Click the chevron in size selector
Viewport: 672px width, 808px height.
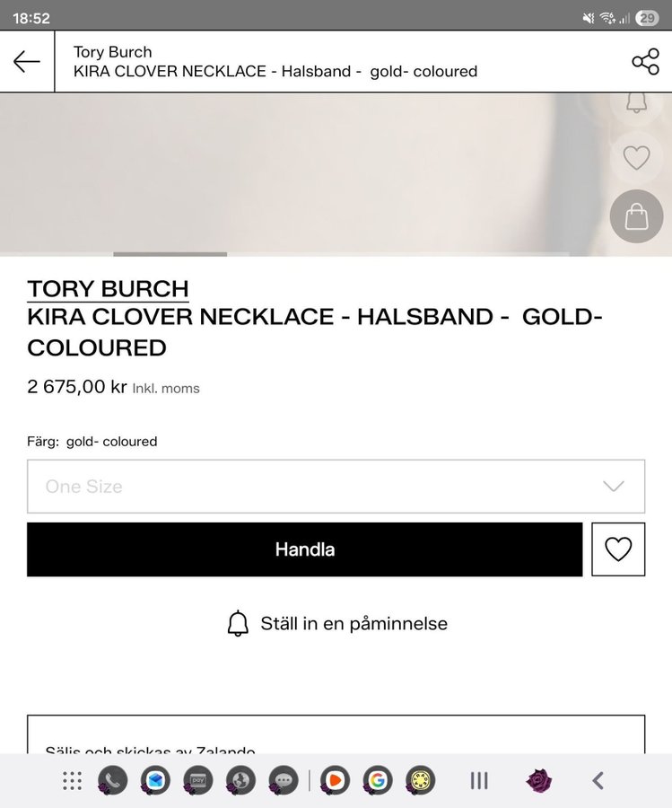[x=614, y=487]
